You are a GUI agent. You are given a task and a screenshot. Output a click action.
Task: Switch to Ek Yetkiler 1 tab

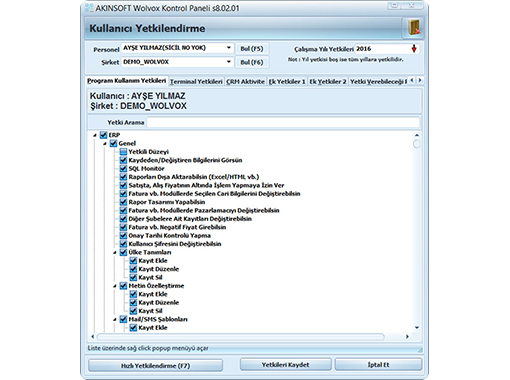coord(287,81)
